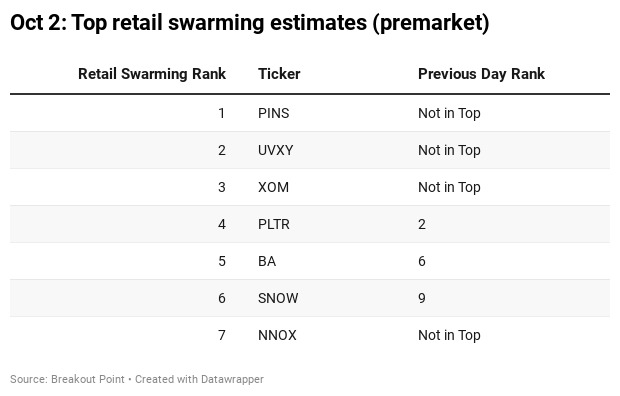Click rank number 4 beside PLTR

tap(221, 224)
